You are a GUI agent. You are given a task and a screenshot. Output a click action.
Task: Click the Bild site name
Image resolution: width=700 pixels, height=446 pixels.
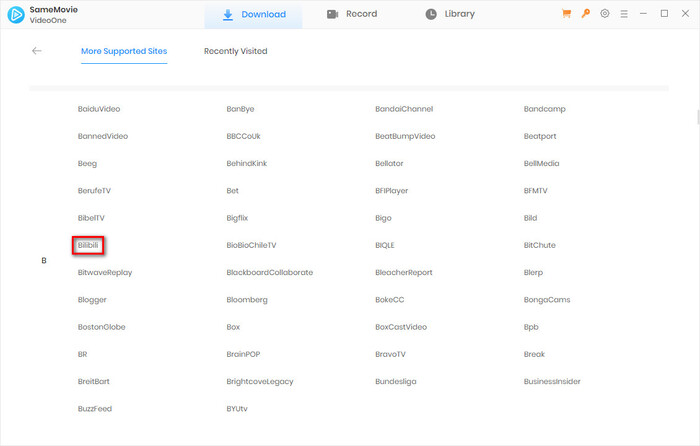[530, 218]
